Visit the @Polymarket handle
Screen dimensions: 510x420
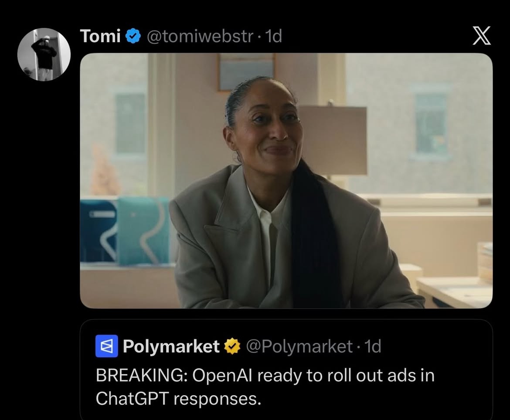point(299,346)
